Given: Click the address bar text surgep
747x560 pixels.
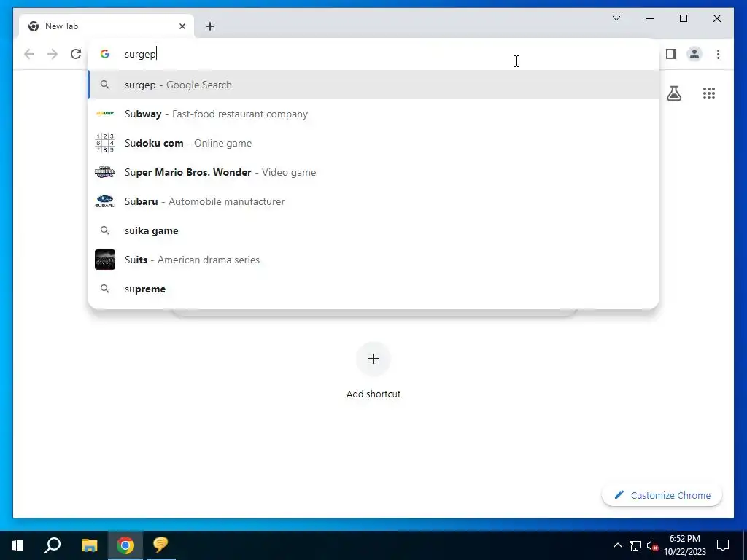Looking at the screenshot, I should tap(140, 54).
